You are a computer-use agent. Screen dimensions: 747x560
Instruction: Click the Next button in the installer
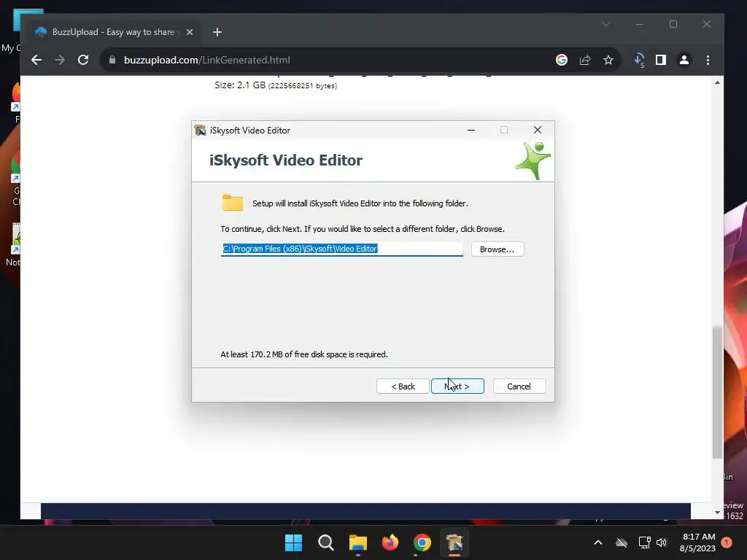457,386
